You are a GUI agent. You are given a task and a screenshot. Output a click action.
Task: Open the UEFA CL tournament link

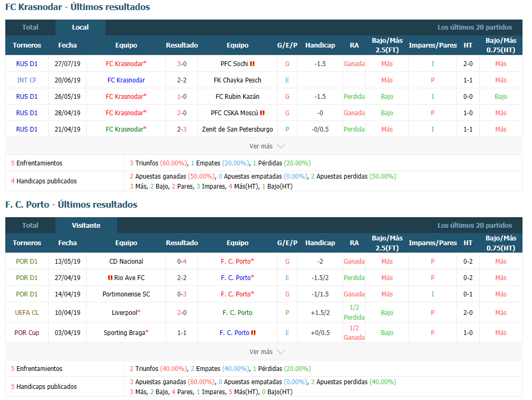(27, 313)
